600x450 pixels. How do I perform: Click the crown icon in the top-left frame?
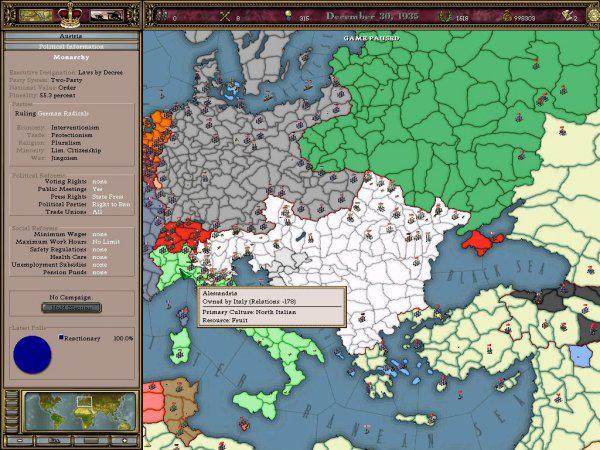coord(70,16)
